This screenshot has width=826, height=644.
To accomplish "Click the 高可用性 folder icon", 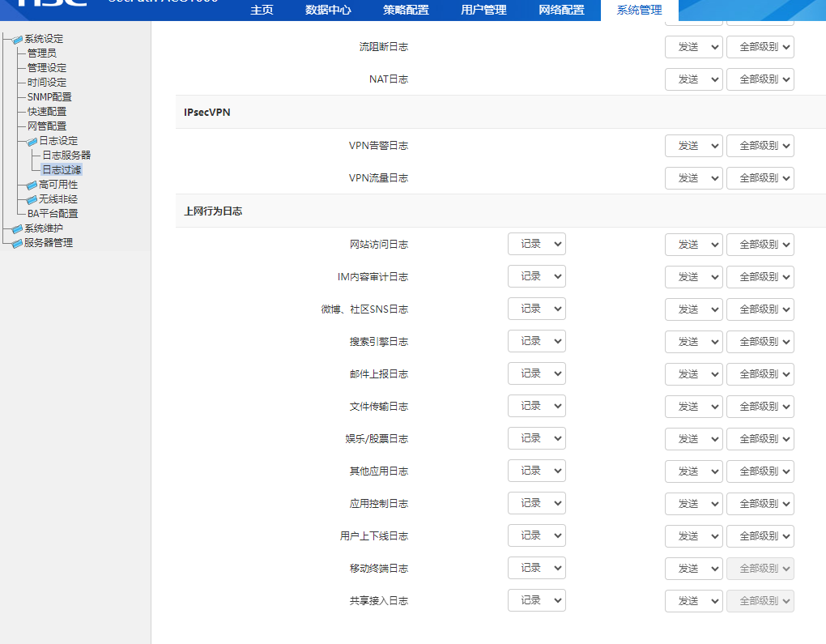I will pos(32,185).
